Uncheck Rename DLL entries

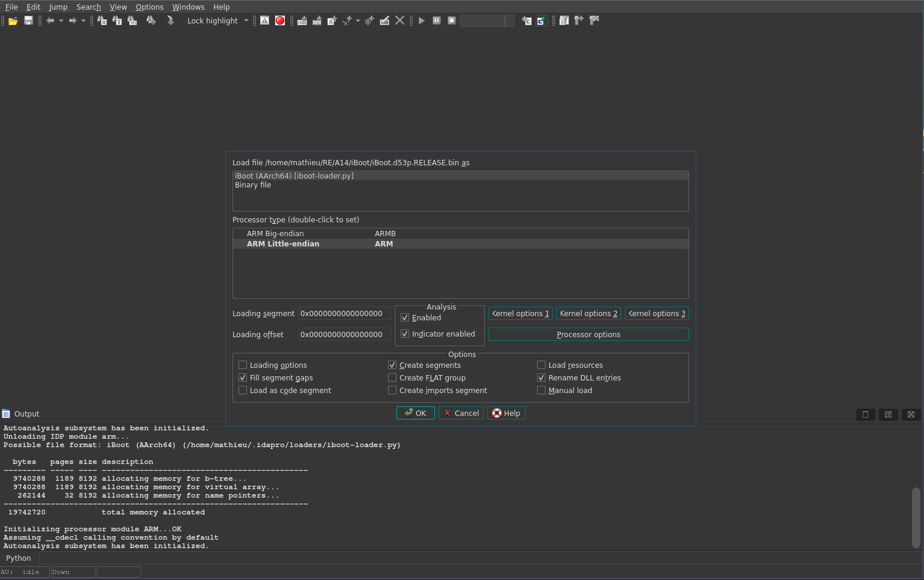[x=541, y=377]
